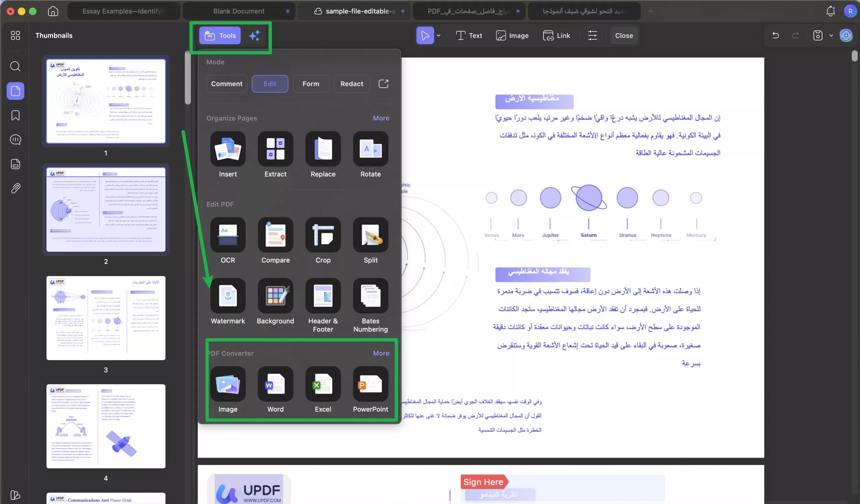Open the comments sidebar panel

(x=15, y=139)
